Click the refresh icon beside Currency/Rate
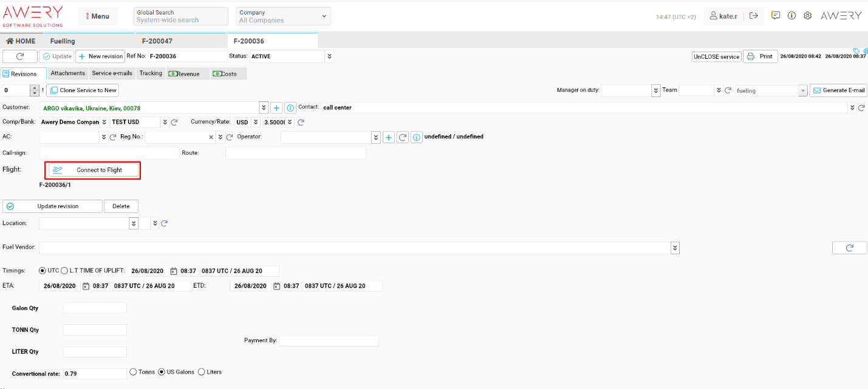Image resolution: width=868 pixels, height=389 pixels. point(301,122)
